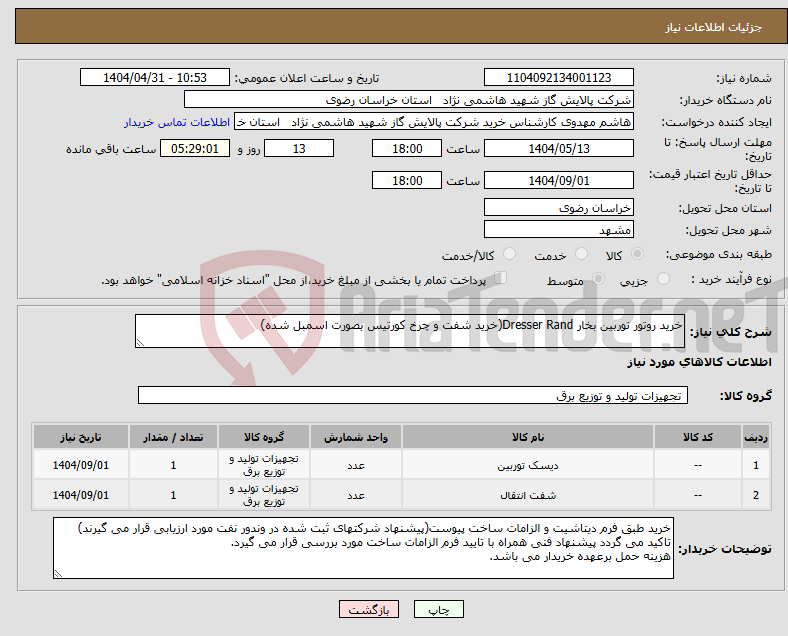The height and width of the screenshot is (636, 788).
Task: Click the تعداد / مقدار column header
Action: click(173, 437)
